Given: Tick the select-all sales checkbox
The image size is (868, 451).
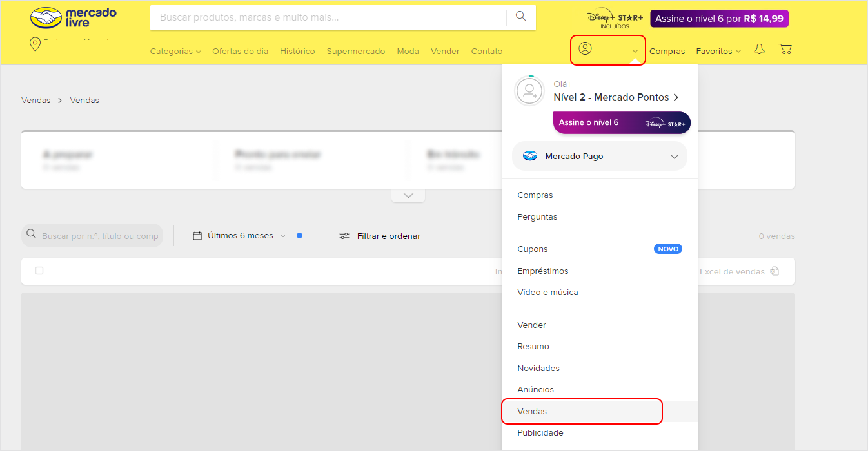Looking at the screenshot, I should click(39, 271).
